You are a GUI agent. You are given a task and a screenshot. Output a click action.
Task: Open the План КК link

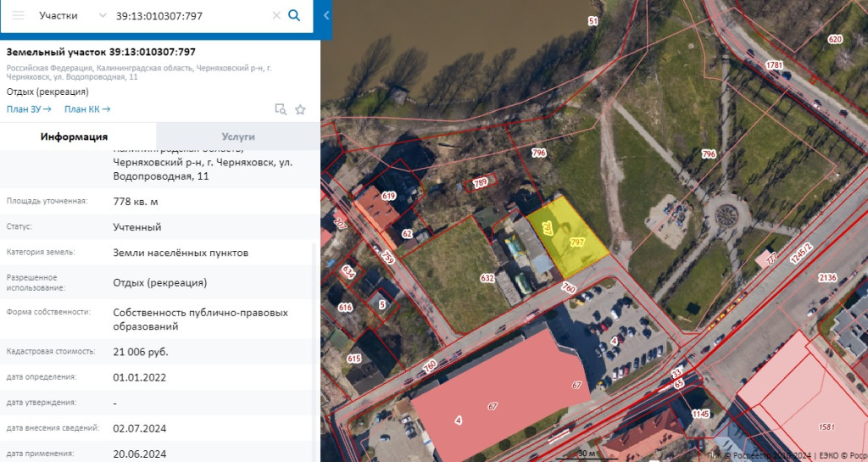pos(87,109)
